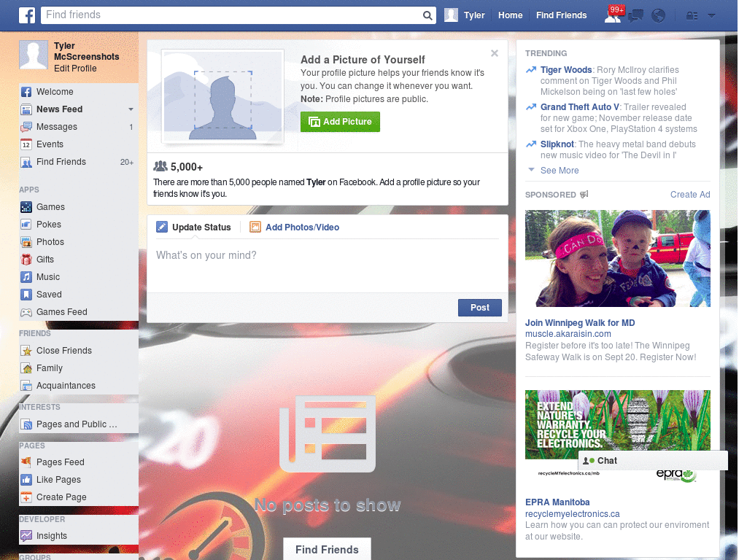Open the Messages sidebar icon
Image resolution: width=747 pixels, height=560 pixels.
click(26, 127)
